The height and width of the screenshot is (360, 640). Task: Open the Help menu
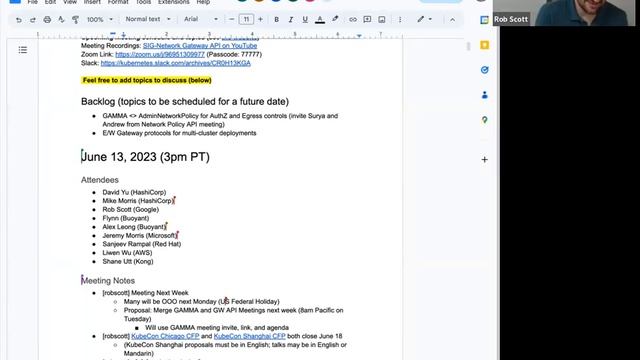pos(203,2)
